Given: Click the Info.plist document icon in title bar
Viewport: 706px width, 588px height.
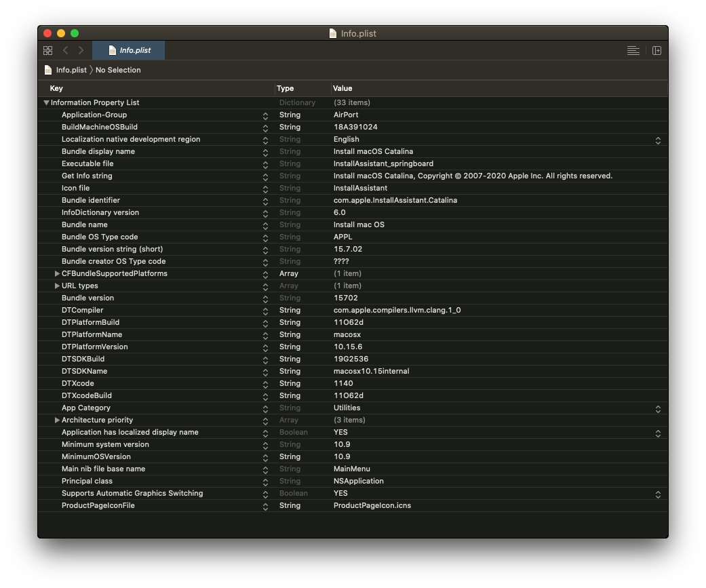Looking at the screenshot, I should [x=333, y=33].
